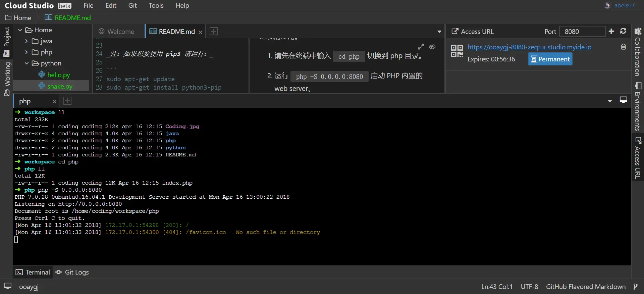Click Ln:43 Col:1 cursor position
This screenshot has height=294, width=644.
[x=497, y=287]
